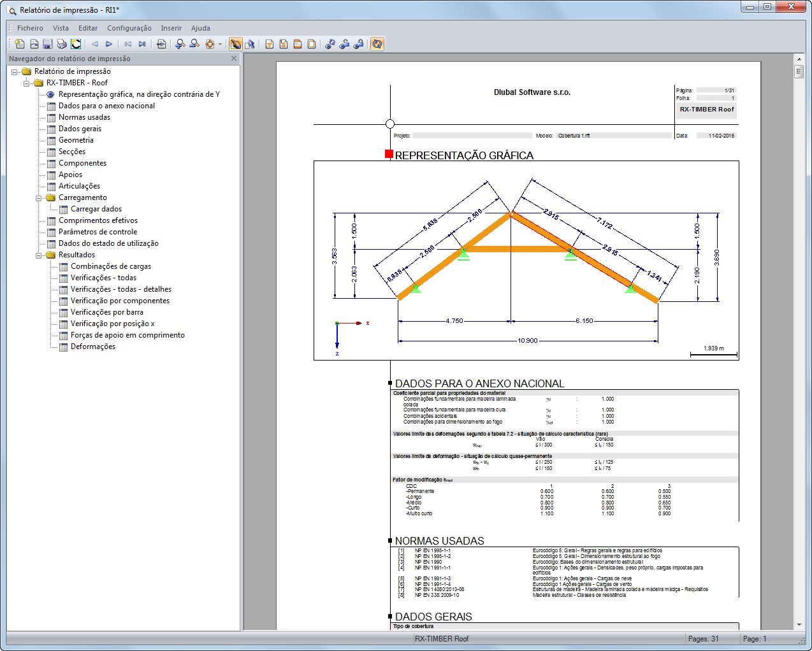Select Dados gerais in navigator

point(80,129)
